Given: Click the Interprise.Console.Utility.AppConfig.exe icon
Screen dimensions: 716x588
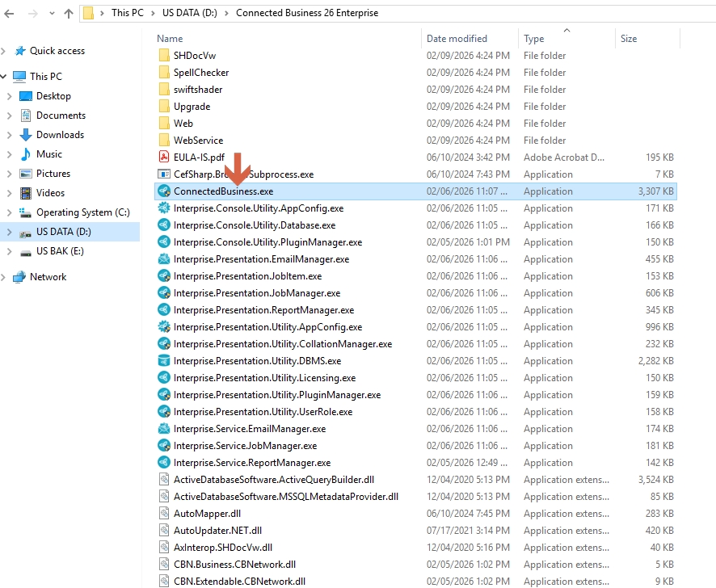Looking at the screenshot, I should pos(164,208).
